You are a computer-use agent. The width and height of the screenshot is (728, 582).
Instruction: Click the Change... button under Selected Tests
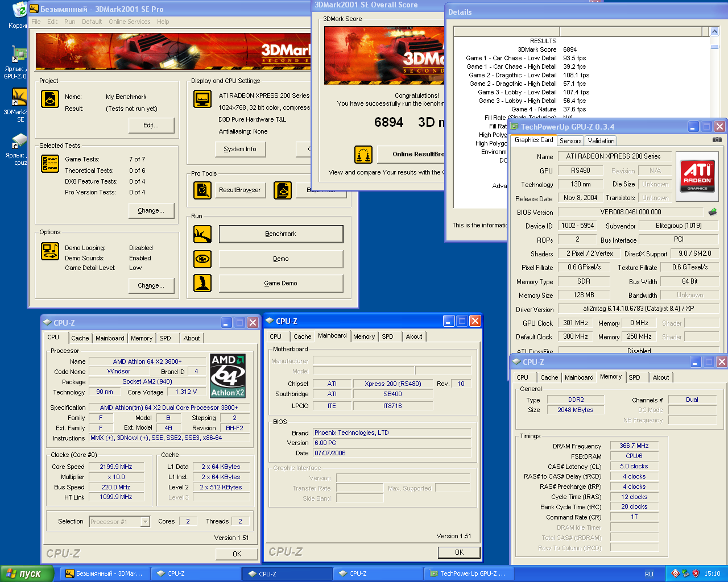click(x=151, y=210)
